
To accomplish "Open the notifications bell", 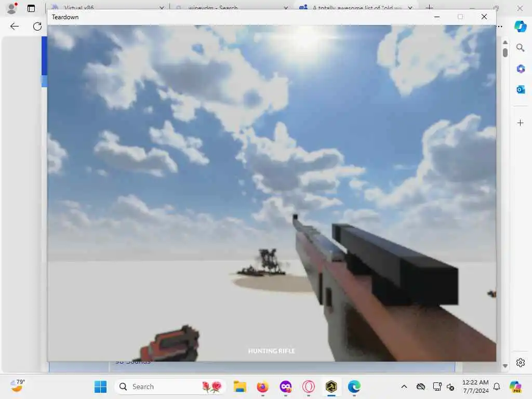I will pos(497,387).
